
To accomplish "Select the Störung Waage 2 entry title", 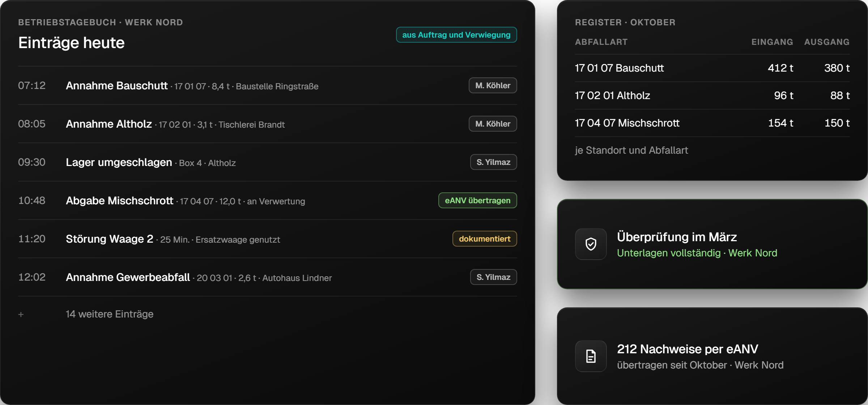I will coord(110,239).
